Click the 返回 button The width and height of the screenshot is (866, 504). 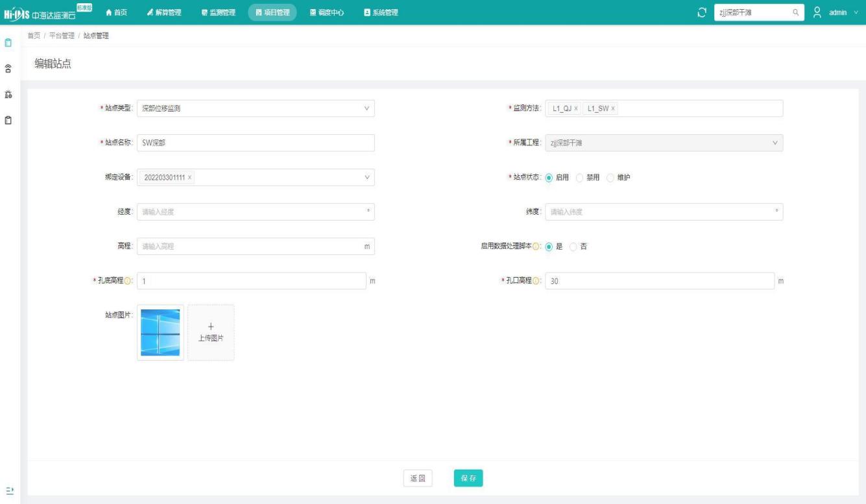(x=418, y=478)
